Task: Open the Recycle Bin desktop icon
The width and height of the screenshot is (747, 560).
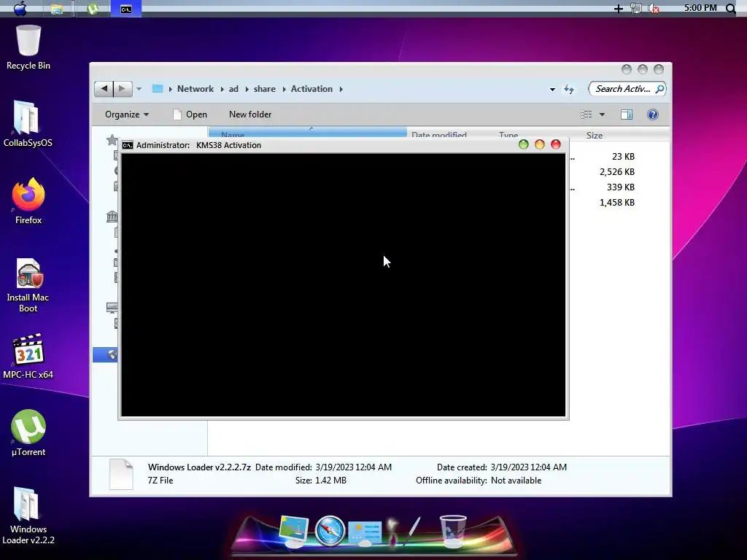Action: (28, 47)
